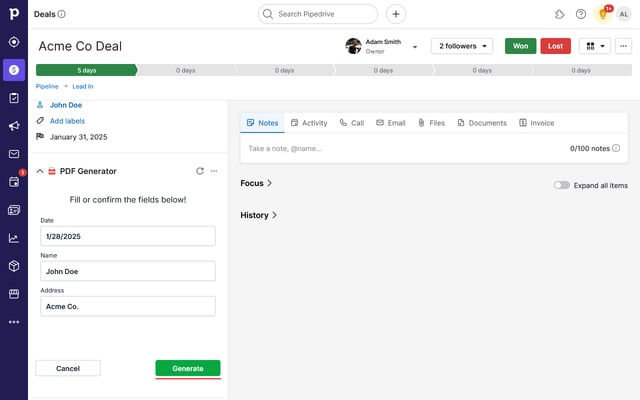Click the Date input field
Viewport: 640px width, 400px height.
(128, 236)
